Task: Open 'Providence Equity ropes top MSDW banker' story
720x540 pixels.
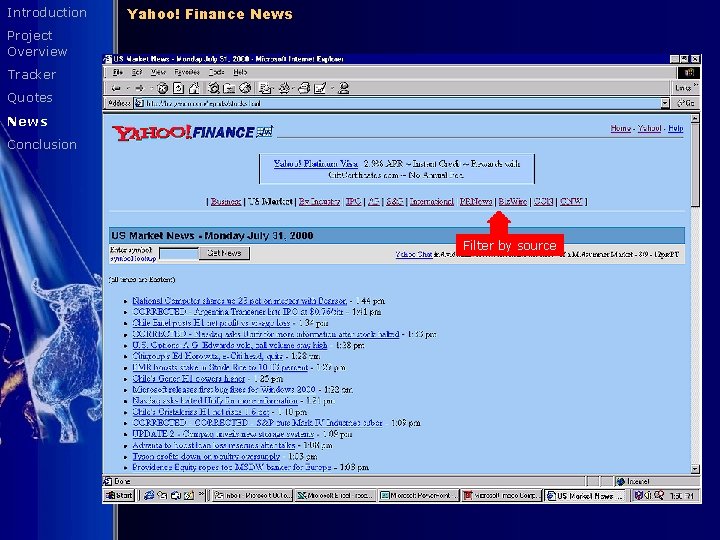Action: pos(231,467)
